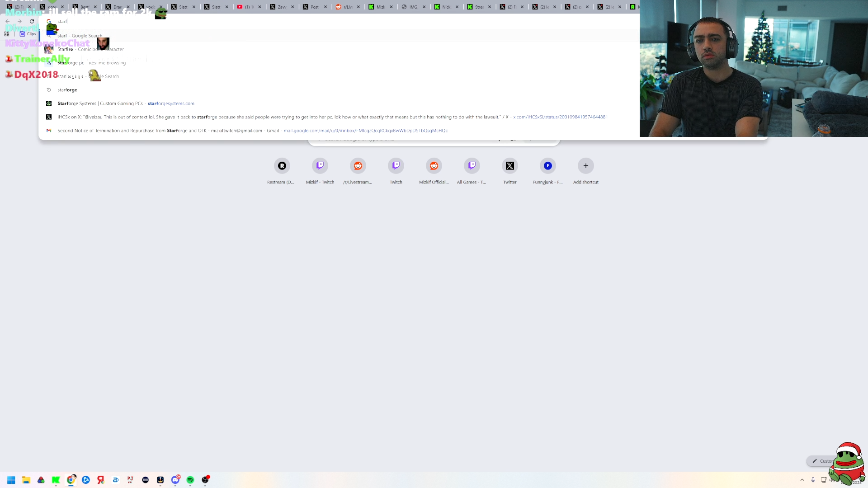Open the /r/Livestream Reddit shortcut
Screen dimensions: 868x488
coord(358,166)
